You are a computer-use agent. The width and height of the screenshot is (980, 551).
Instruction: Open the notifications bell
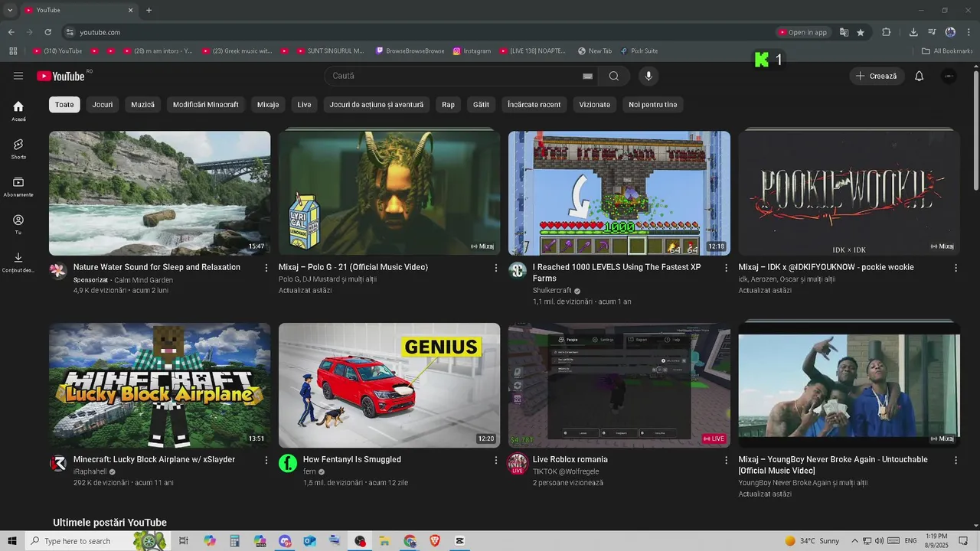tap(920, 76)
